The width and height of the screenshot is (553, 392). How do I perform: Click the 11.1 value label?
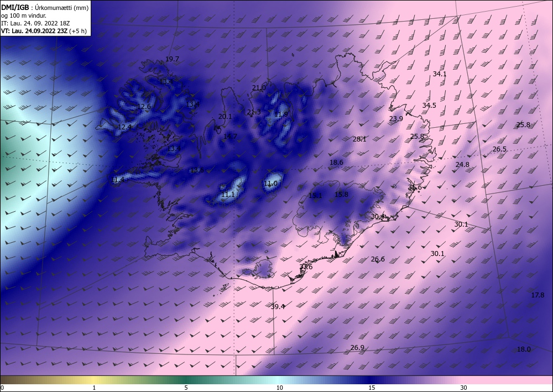[228, 195]
